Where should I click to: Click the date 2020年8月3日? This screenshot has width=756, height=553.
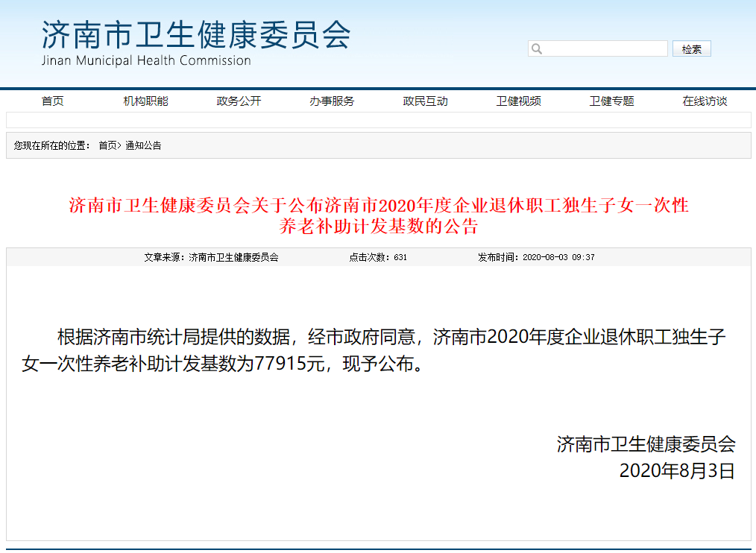pos(677,470)
